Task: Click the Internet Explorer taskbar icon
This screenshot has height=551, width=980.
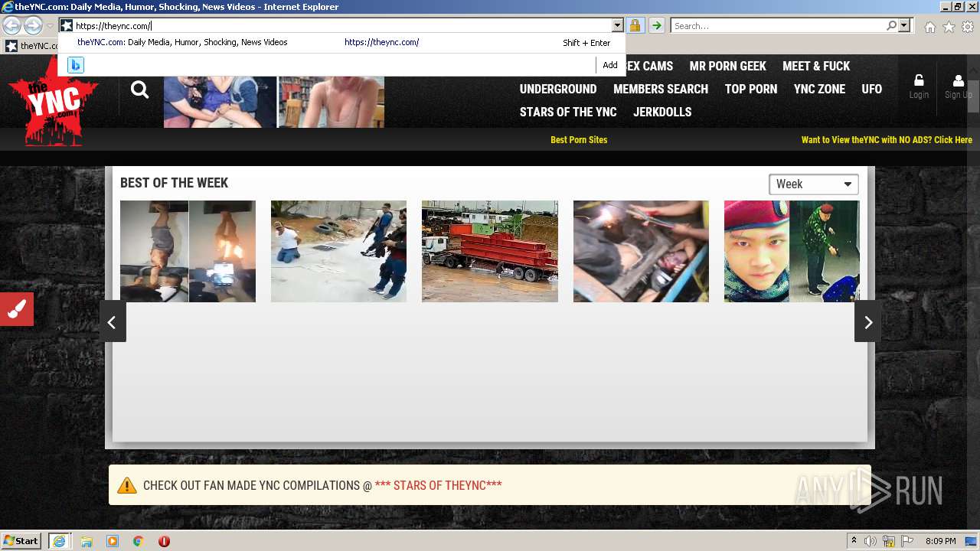Action: (59, 541)
